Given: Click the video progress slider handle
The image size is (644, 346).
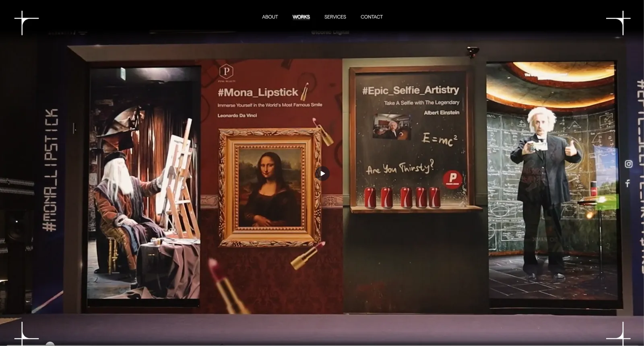Looking at the screenshot, I should (x=50, y=344).
